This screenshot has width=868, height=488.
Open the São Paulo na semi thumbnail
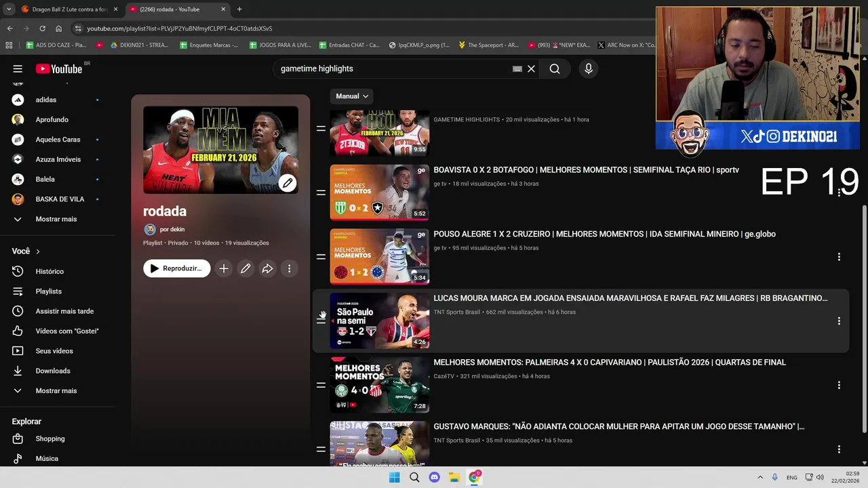[x=380, y=321]
